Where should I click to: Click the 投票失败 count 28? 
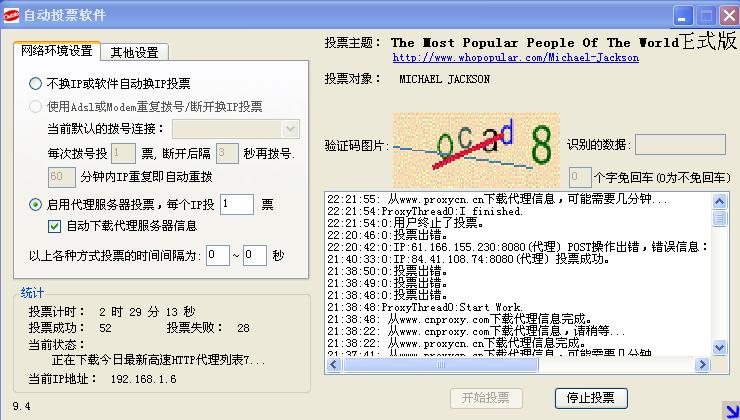[243, 328]
